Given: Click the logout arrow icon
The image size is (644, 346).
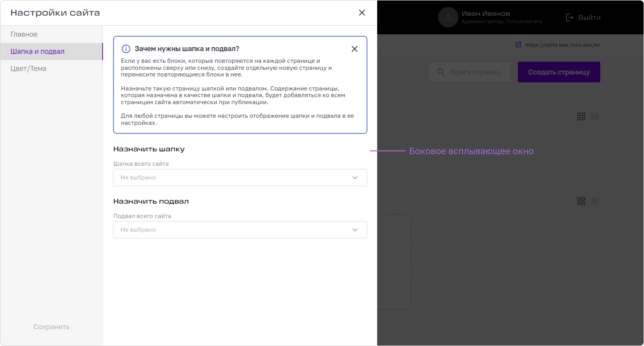Looking at the screenshot, I should (569, 17).
